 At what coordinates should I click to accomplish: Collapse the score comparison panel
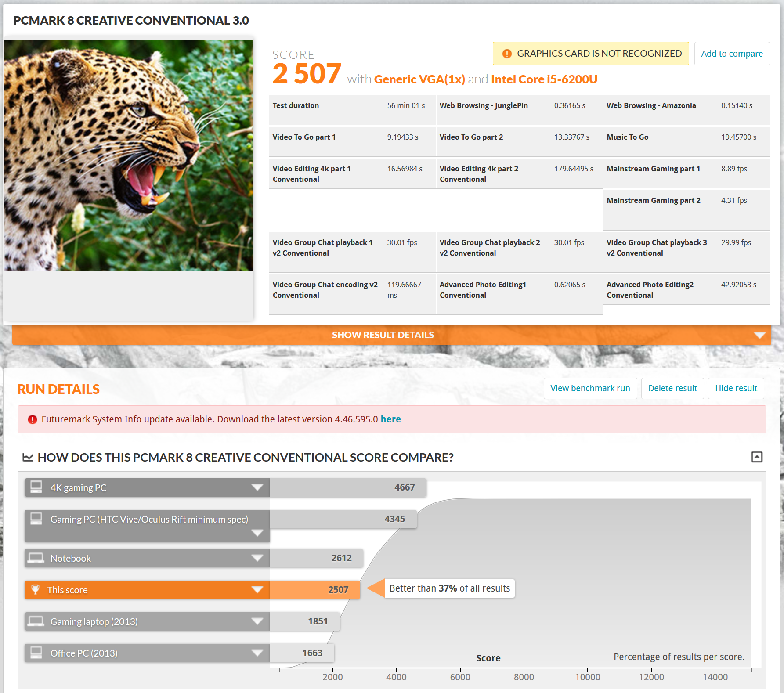click(756, 457)
